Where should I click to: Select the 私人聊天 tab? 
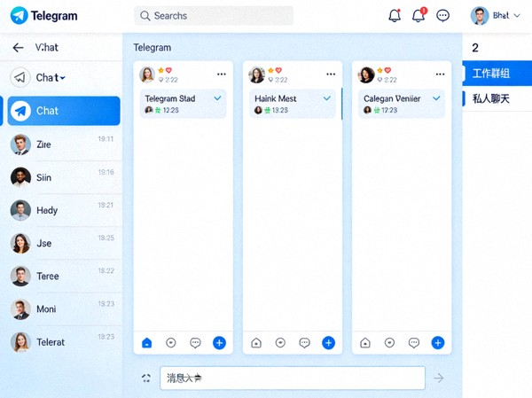[497, 98]
